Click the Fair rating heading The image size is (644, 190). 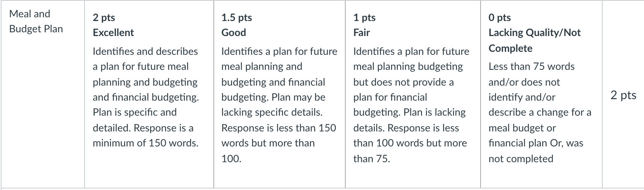tap(361, 33)
